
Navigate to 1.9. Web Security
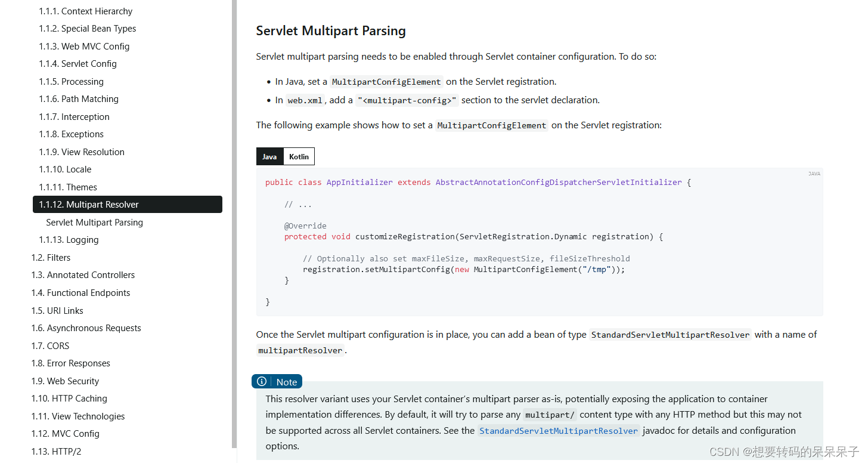pyautogui.click(x=65, y=381)
